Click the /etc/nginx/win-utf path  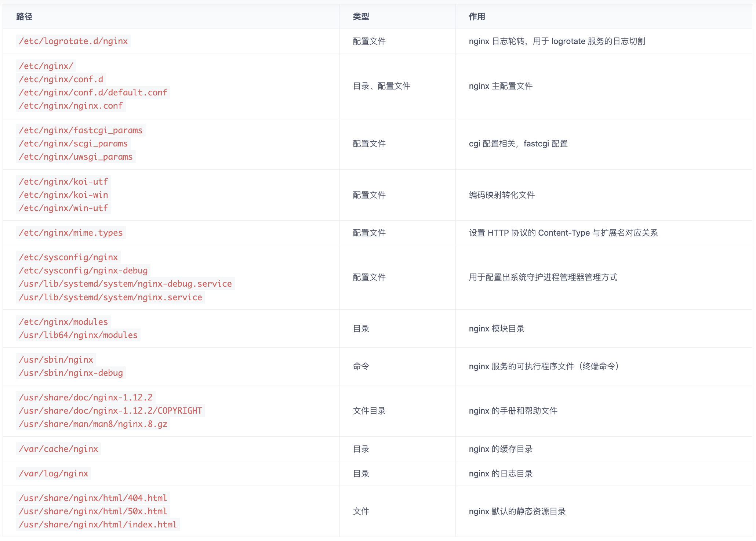click(63, 208)
